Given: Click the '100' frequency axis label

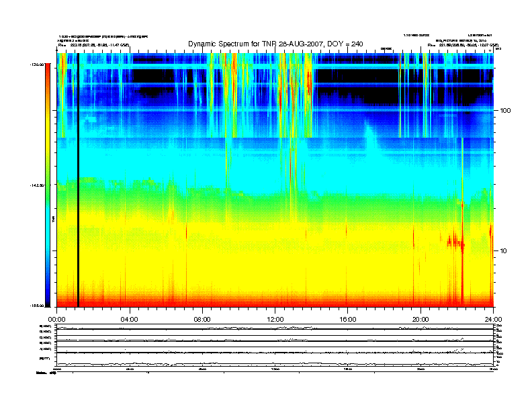Looking at the screenshot, I should pos(505,111).
